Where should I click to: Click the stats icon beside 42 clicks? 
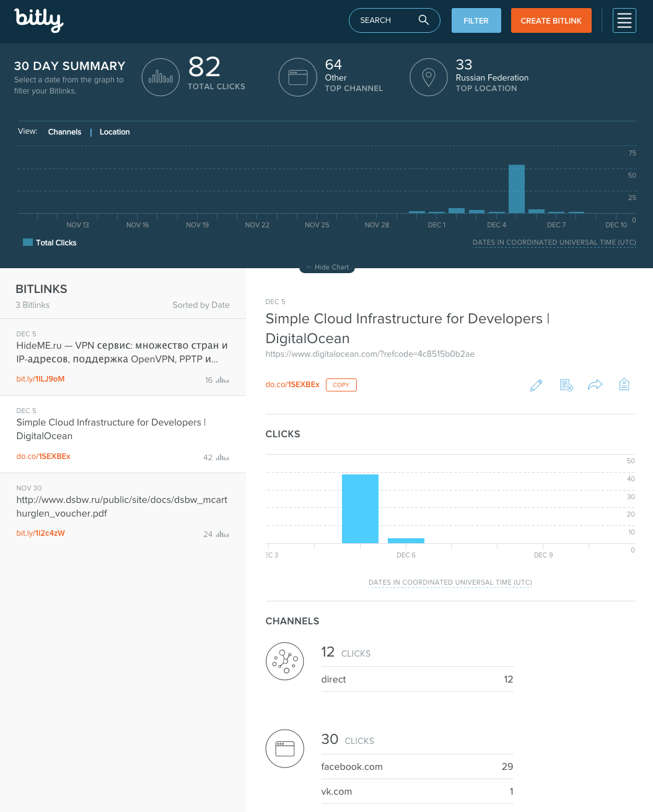[x=222, y=457]
